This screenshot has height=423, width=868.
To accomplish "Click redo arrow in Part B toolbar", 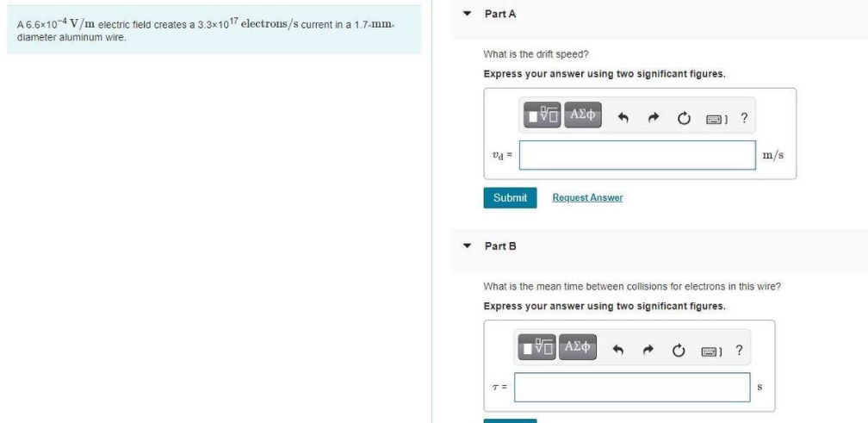I will tap(648, 351).
